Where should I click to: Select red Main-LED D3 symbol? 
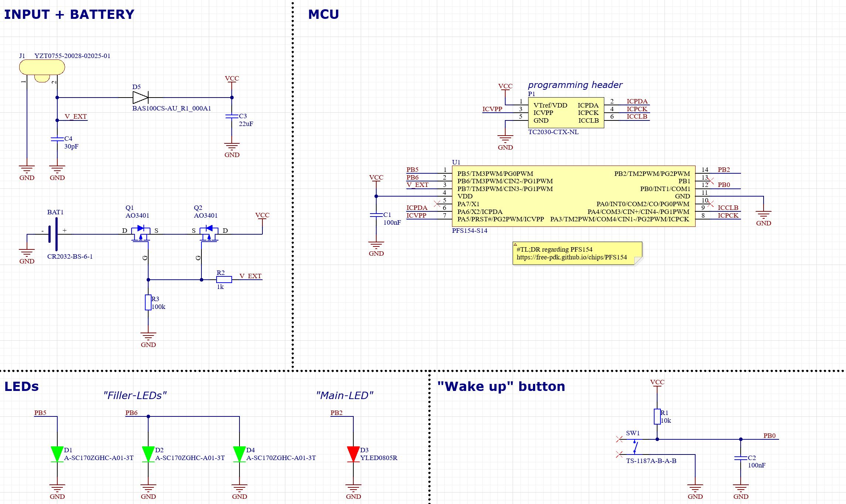point(353,454)
